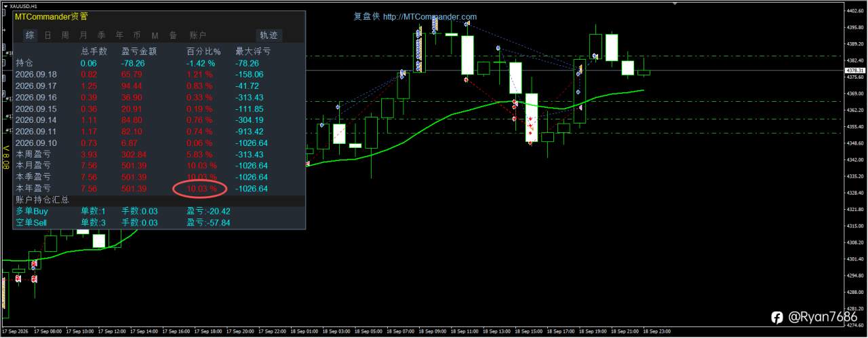Click the 盈亏金额 column header
868x338 pixels.
[x=139, y=51]
